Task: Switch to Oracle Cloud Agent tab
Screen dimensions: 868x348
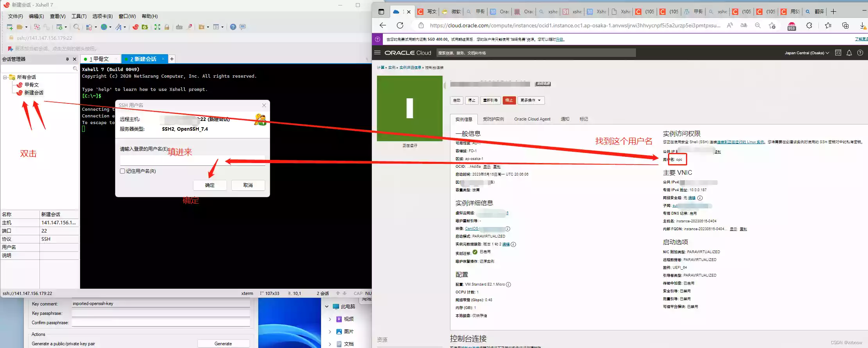Action: [532, 119]
